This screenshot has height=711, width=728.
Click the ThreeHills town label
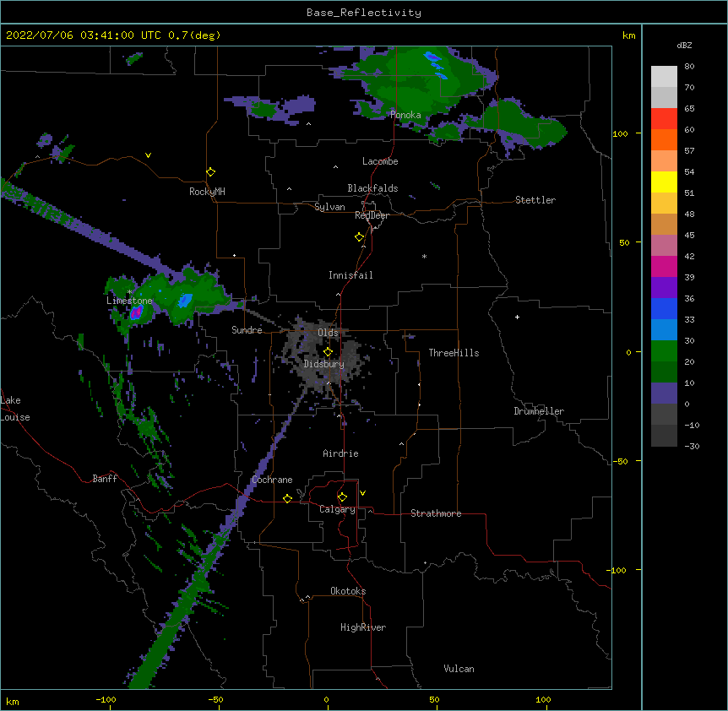pos(454,353)
